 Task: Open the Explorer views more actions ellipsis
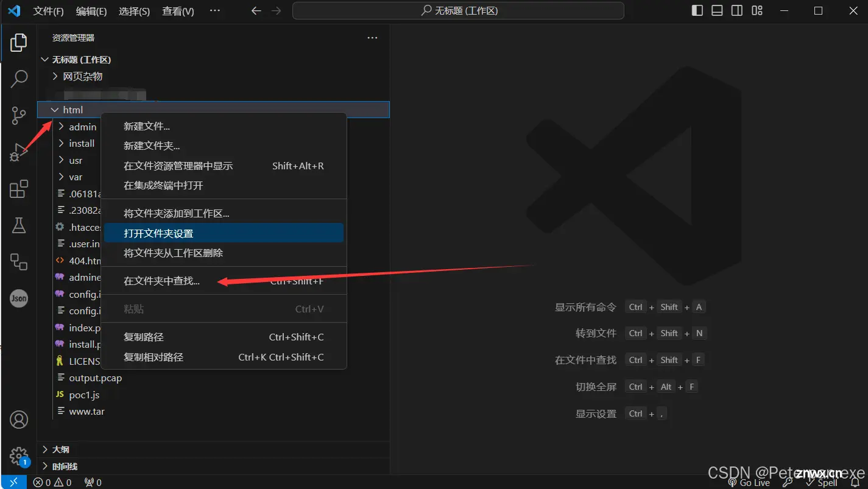[372, 38]
